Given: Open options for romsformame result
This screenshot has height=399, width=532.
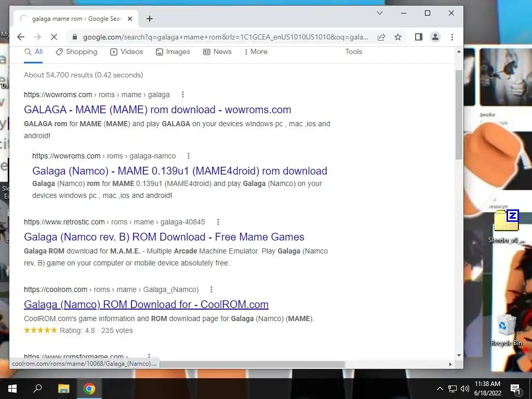Looking at the screenshot, I should 149,356.
